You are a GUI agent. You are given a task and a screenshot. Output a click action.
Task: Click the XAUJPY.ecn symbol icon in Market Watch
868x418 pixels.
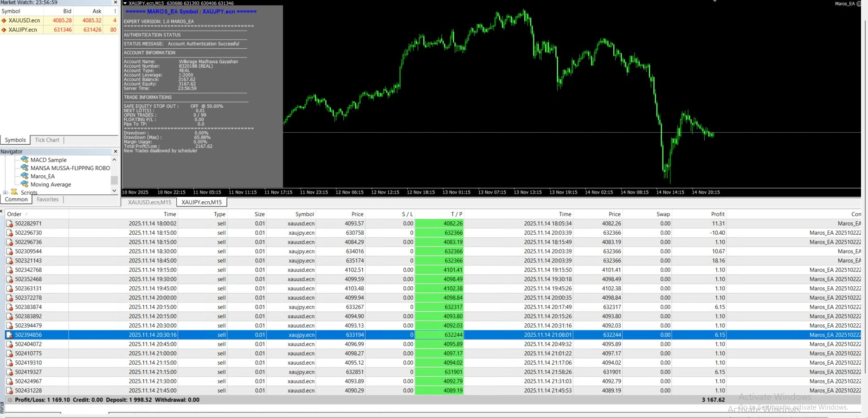tap(4, 30)
